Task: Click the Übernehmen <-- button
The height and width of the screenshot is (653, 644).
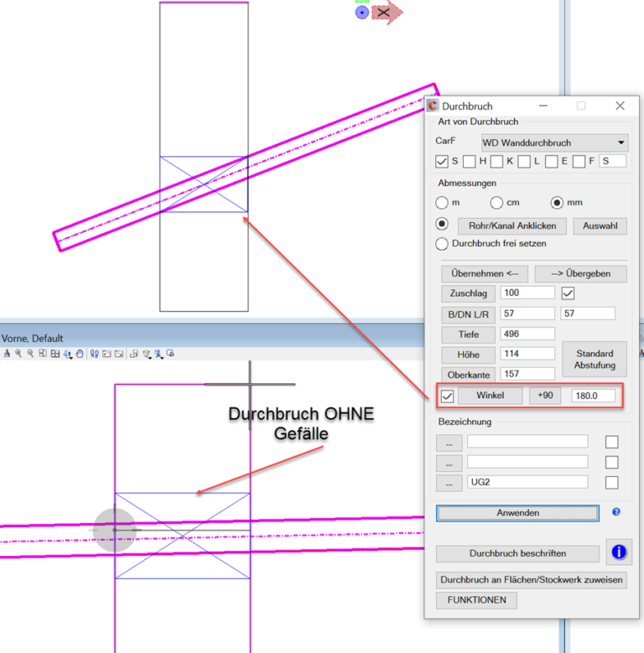Action: [485, 274]
